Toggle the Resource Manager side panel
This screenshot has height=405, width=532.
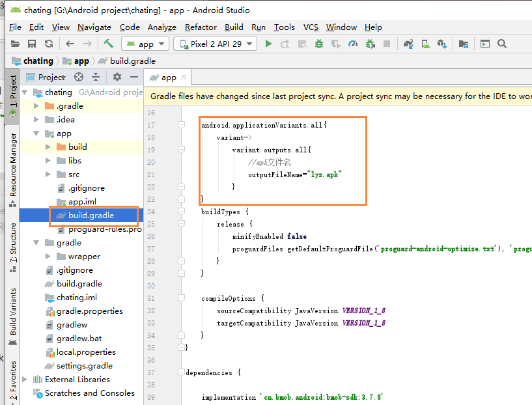click(x=13, y=169)
